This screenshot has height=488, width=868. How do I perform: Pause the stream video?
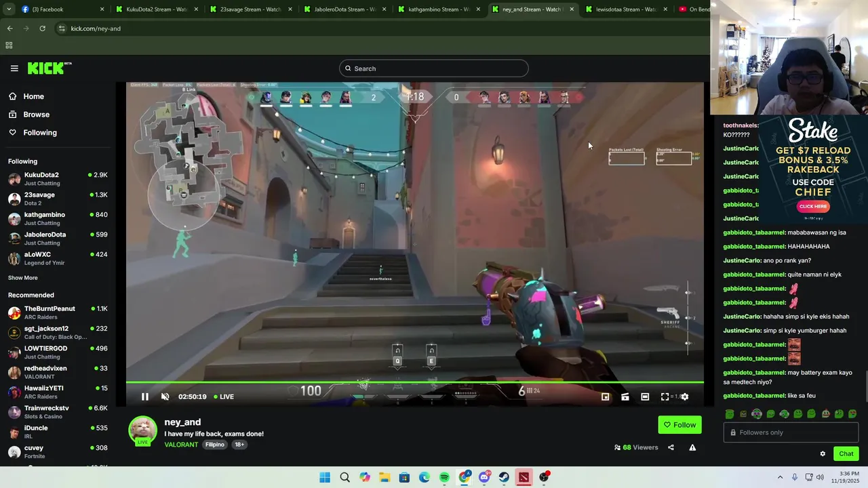[x=144, y=396]
